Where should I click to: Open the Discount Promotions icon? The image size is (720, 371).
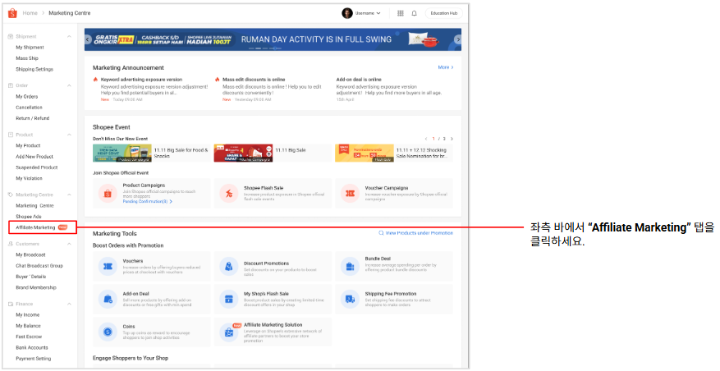coord(229,266)
